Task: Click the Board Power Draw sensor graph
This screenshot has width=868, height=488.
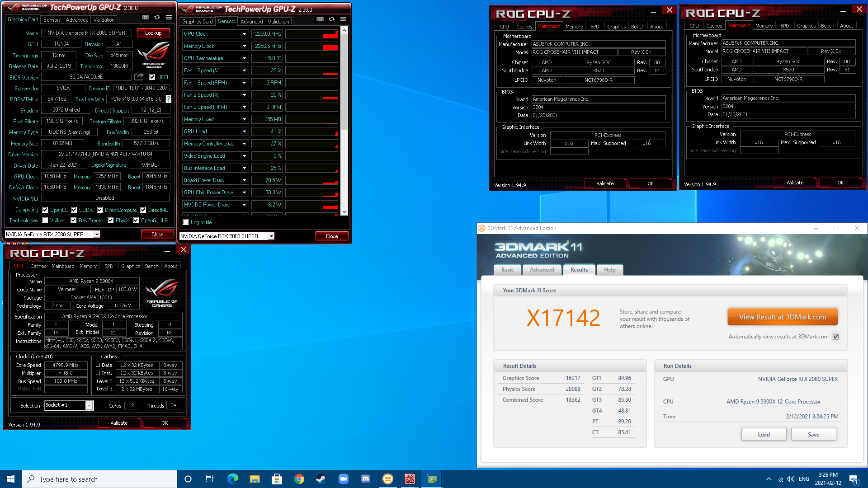Action: pos(311,180)
